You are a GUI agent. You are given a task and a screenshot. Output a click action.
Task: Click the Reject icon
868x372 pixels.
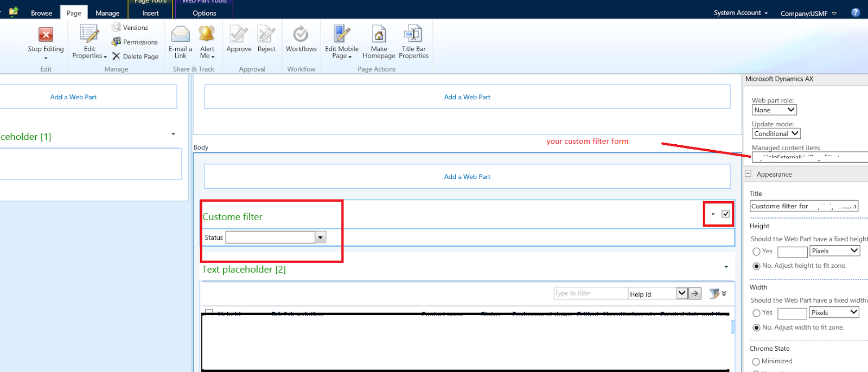point(266,35)
